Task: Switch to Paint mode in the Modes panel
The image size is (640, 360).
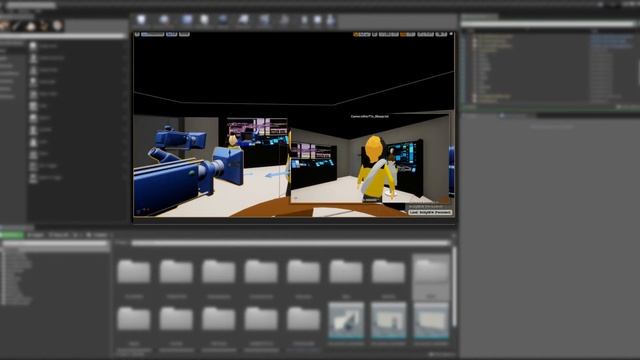Action: [18, 26]
